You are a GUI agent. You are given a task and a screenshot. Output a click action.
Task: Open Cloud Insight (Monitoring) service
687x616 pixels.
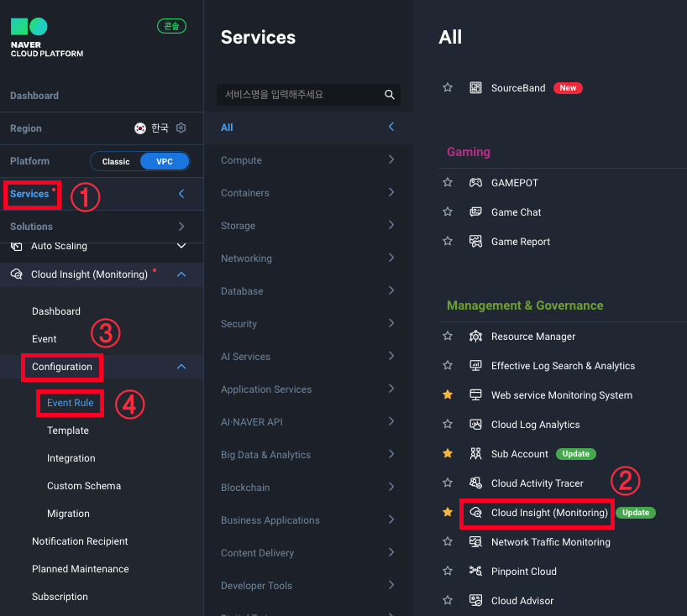pos(549,513)
